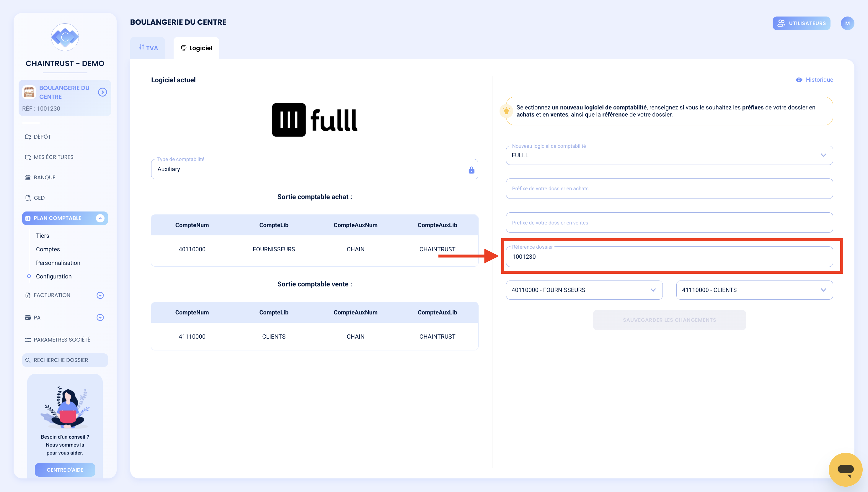This screenshot has width=868, height=492.
Task: Expand the FACTURATION section chevron
Action: point(100,295)
